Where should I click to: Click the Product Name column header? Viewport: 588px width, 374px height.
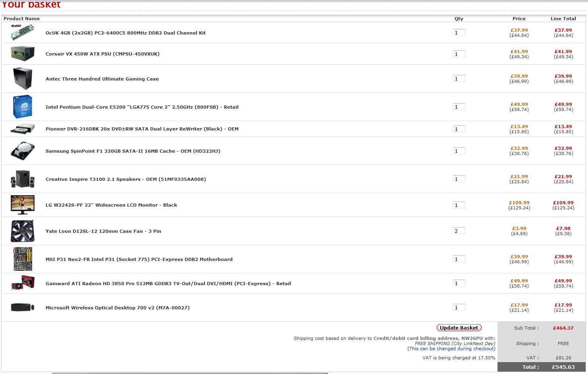(x=22, y=19)
